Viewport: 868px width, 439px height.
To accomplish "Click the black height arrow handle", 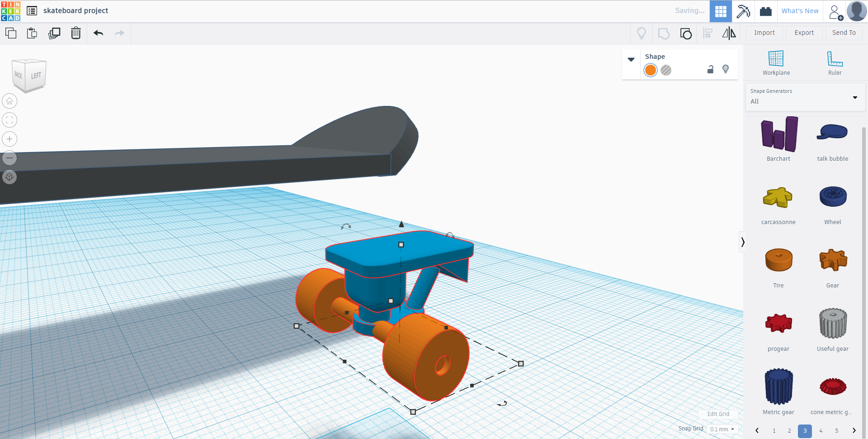I will coord(401,224).
